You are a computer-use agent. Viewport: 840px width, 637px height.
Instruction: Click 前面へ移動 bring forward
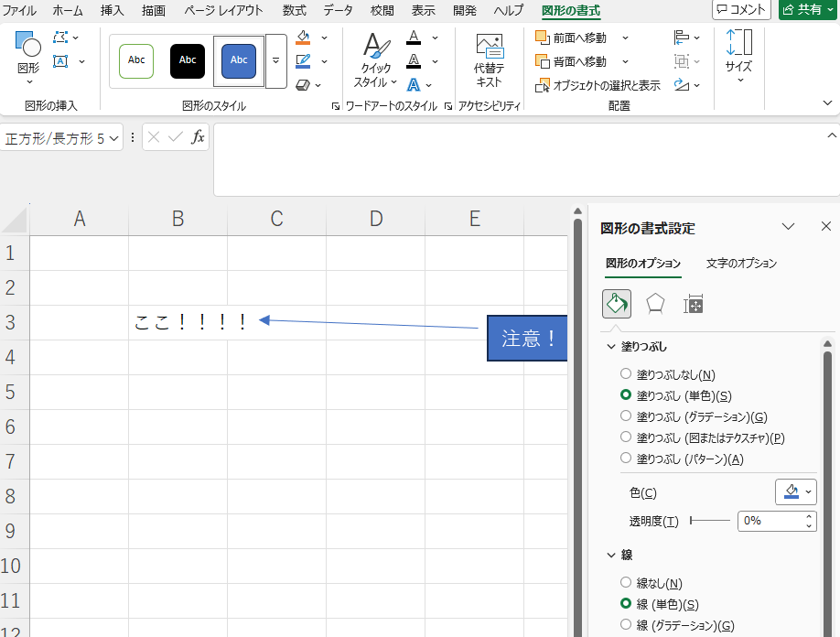[x=571, y=38]
